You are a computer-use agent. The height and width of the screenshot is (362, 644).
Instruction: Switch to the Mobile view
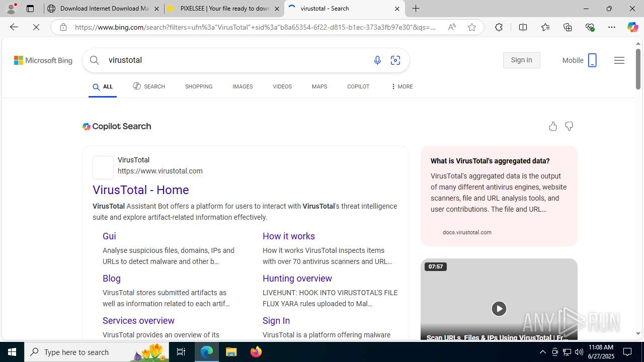[580, 60]
